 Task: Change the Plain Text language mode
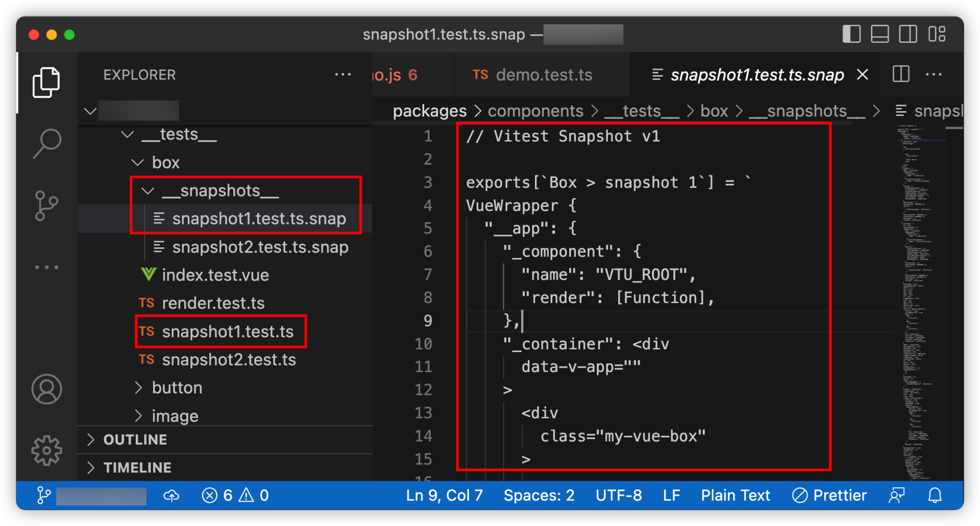pyautogui.click(x=735, y=495)
